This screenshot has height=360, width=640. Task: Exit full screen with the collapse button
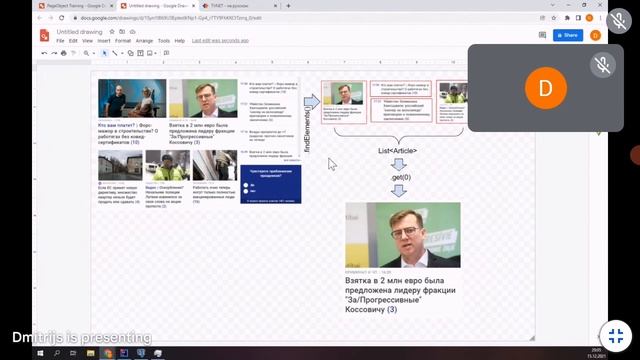(x=616, y=336)
